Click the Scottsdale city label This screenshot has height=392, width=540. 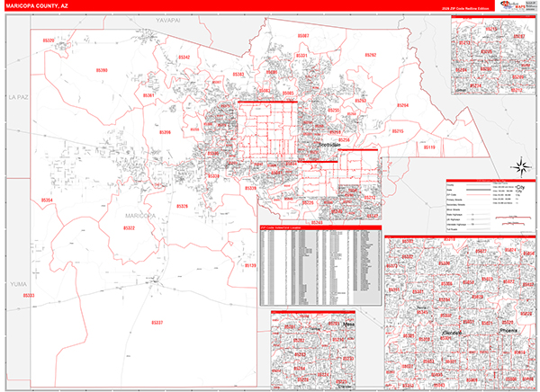pos(329,145)
